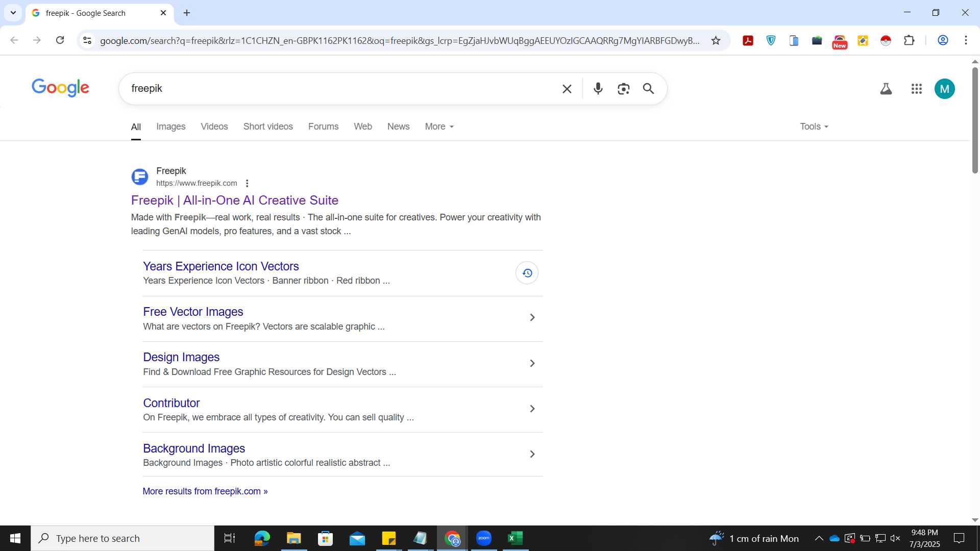Screen dimensions: 980x551
Task: Open File Explorer from taskbar
Action: click(x=293, y=538)
